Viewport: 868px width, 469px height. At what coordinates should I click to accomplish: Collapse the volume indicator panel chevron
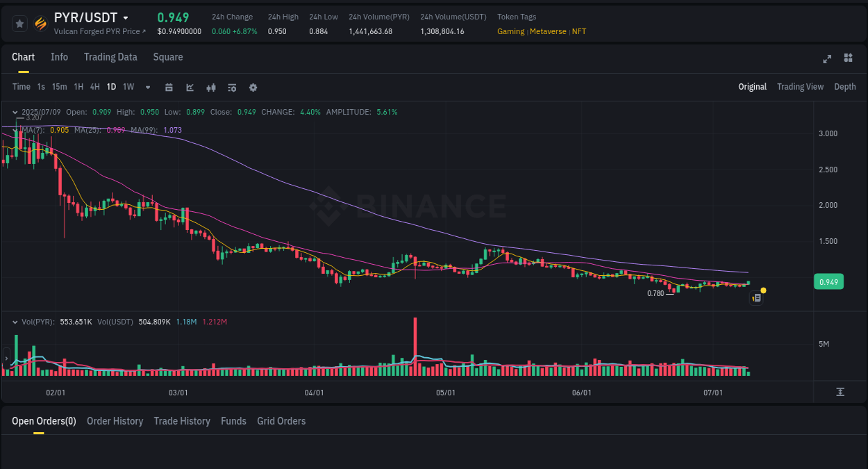(x=15, y=322)
